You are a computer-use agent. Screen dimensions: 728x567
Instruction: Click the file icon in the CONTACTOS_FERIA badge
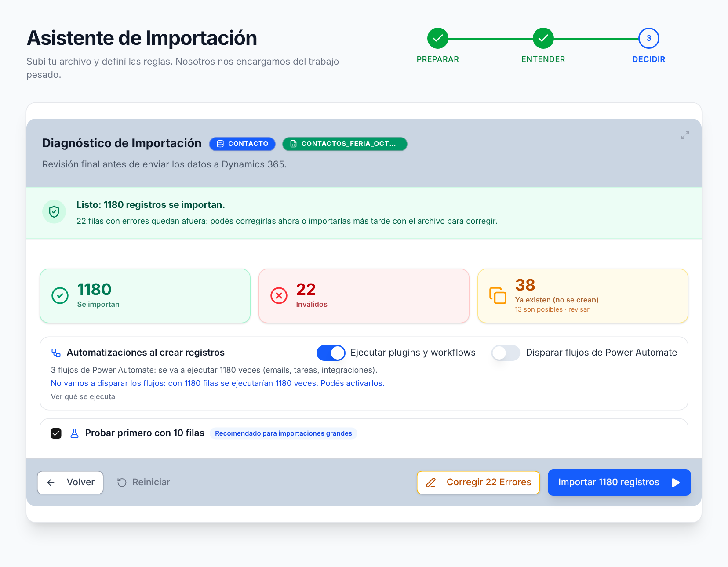(x=293, y=144)
